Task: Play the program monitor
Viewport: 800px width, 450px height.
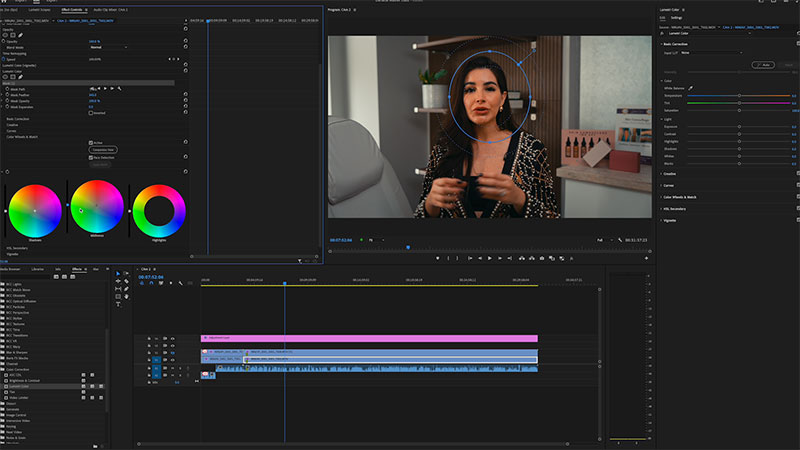Action: coord(490,258)
